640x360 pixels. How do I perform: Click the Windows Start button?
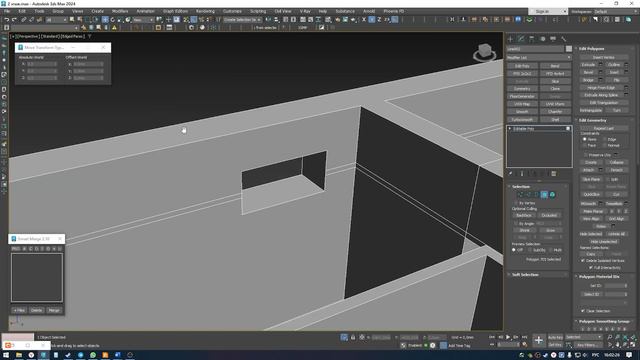point(6,355)
